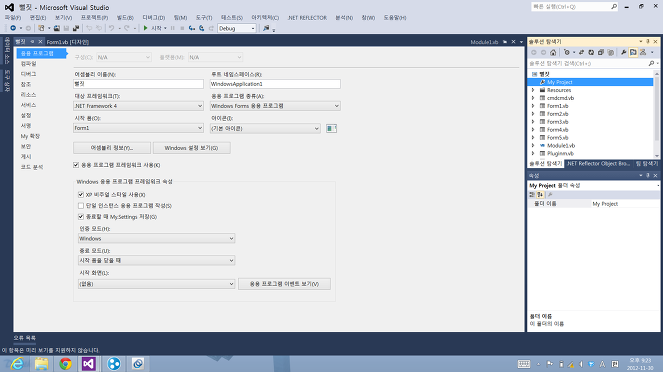This screenshot has width=663, height=372.
Task: Click the root namespace WindowsApplication1 field
Action: coord(275,84)
